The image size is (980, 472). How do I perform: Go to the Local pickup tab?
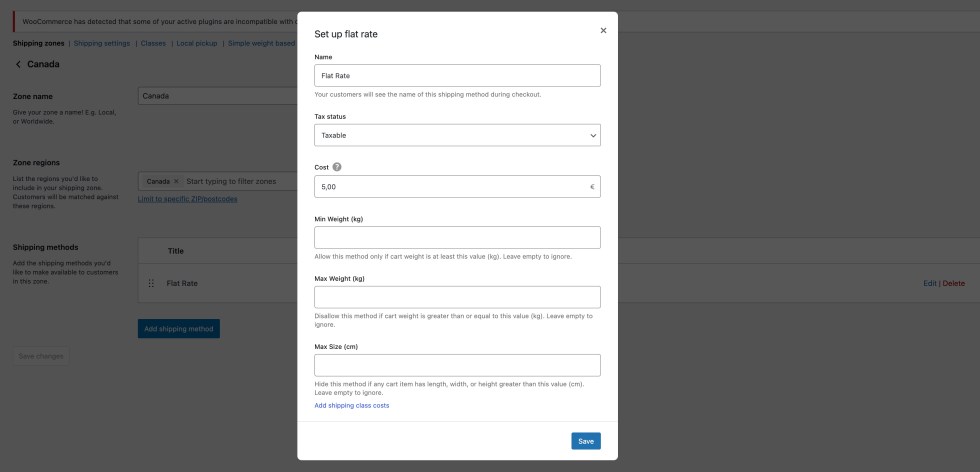198,43
